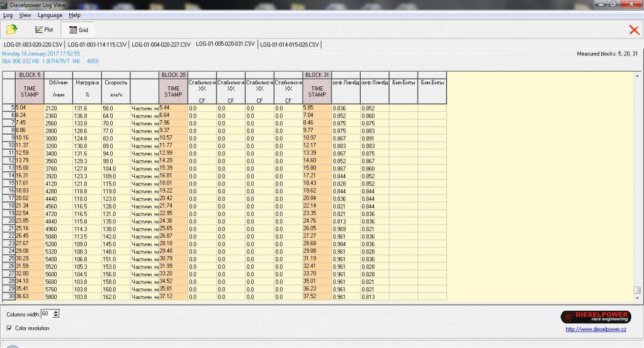Switch to LOG-01-003-020-220.CSV tab
Image resolution: width=644 pixels, height=348 pixels.
tap(33, 45)
